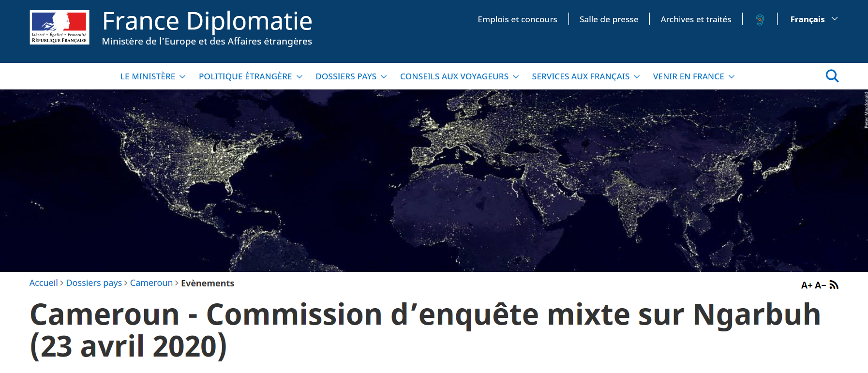The image size is (868, 373).
Task: Open the search magnifier icon
Action: tap(832, 76)
